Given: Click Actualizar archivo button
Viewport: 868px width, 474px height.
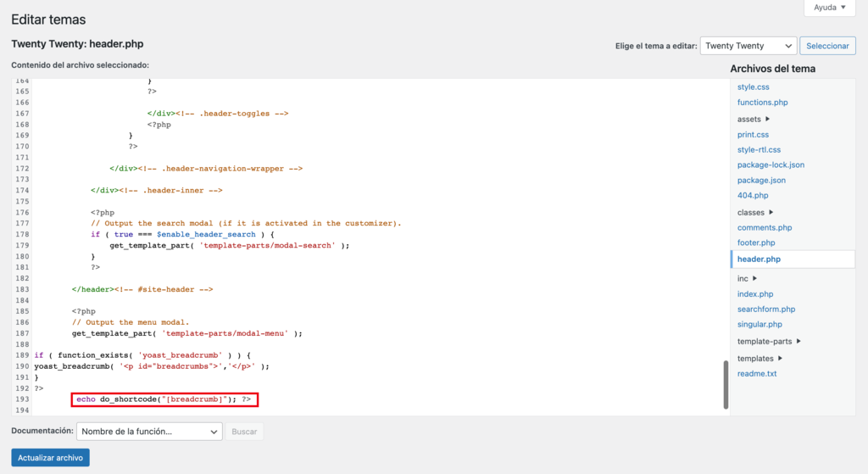Looking at the screenshot, I should [x=50, y=458].
